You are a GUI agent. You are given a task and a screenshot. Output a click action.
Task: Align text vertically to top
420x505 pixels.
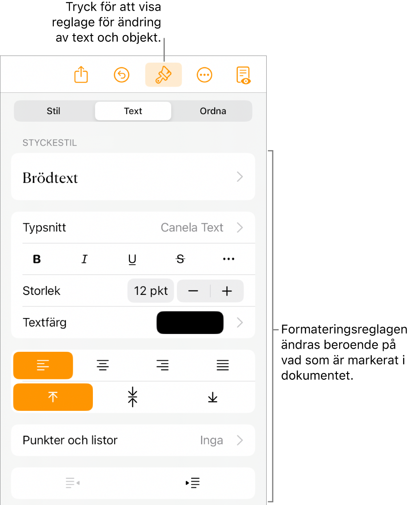[x=53, y=397]
